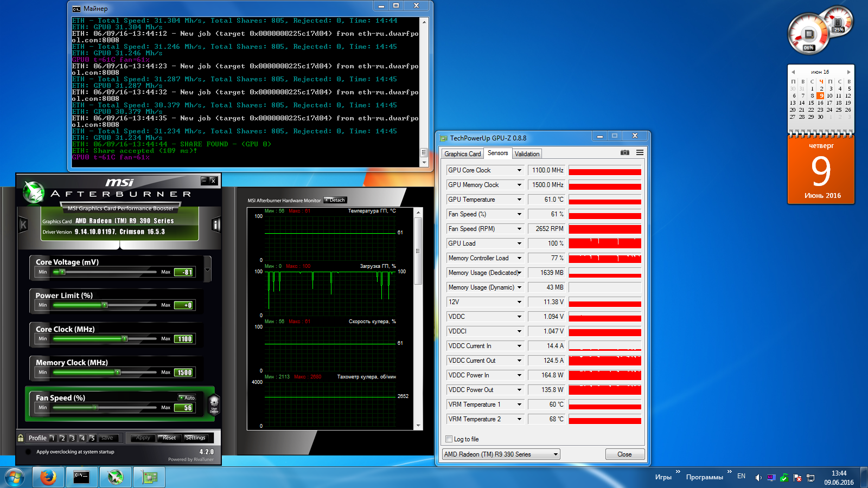
Task: Open the GPU-Z hamburger menu icon
Action: (640, 153)
